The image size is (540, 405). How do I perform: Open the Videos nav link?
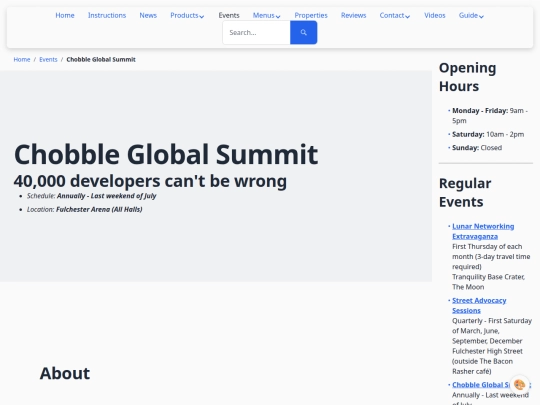435,15
